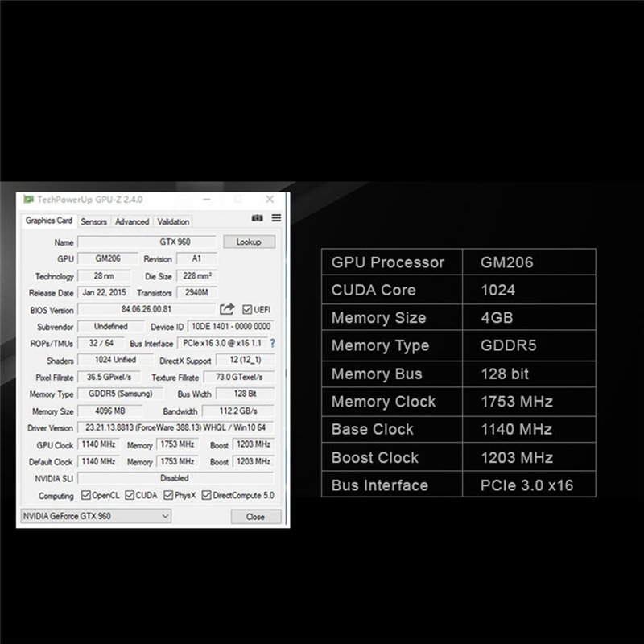Toggle the CUDA checkbox
Screen dimensions: 644x644
(x=130, y=495)
